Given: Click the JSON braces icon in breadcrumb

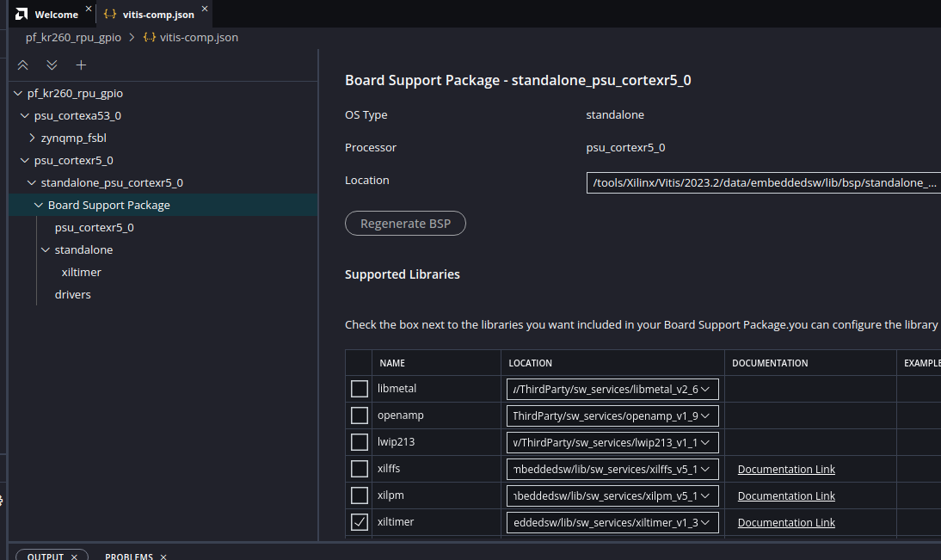Looking at the screenshot, I should pos(150,38).
